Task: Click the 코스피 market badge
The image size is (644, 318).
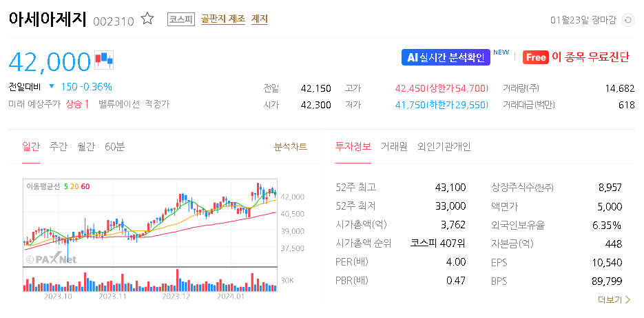Action: 180,19
